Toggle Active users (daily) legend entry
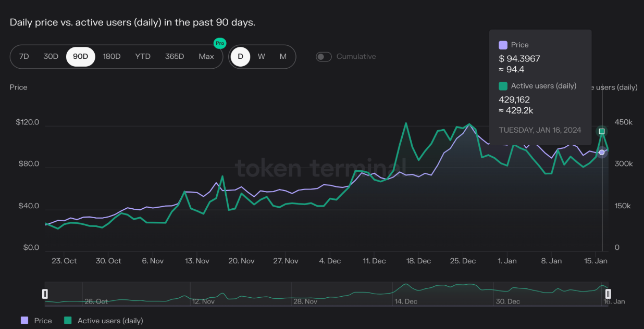The image size is (644, 329). coord(110,321)
